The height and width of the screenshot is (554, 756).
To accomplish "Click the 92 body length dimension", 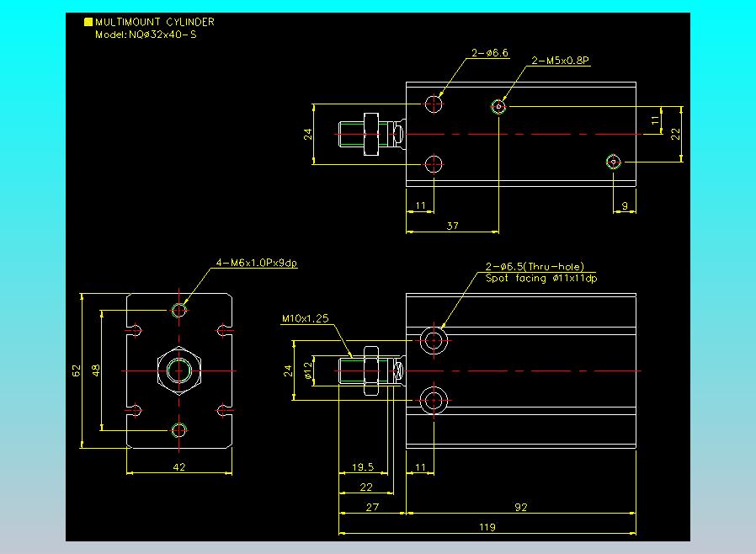I will pos(521,507).
